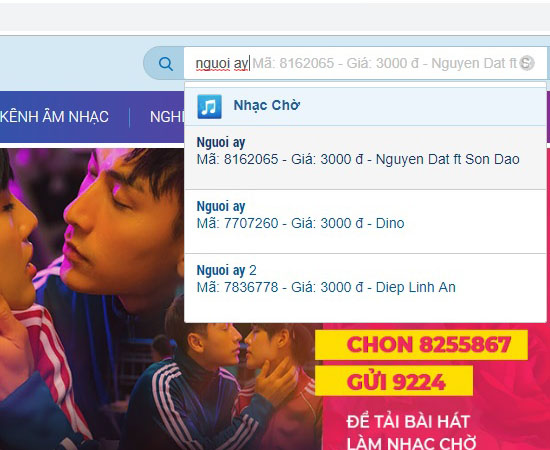Viewport: 550px width, 450px height.
Task: Click the 'Mã: 8162065' detail line in the dropdown list
Action: click(358, 159)
